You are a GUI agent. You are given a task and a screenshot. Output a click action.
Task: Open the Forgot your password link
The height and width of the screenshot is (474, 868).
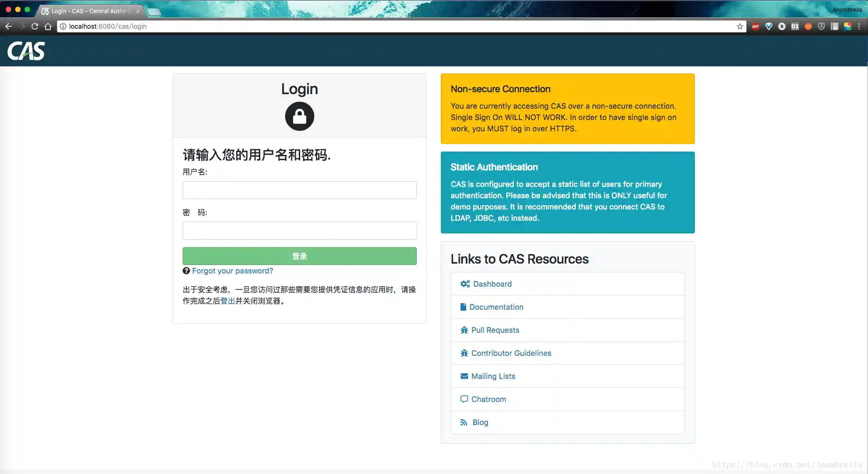[x=232, y=271]
